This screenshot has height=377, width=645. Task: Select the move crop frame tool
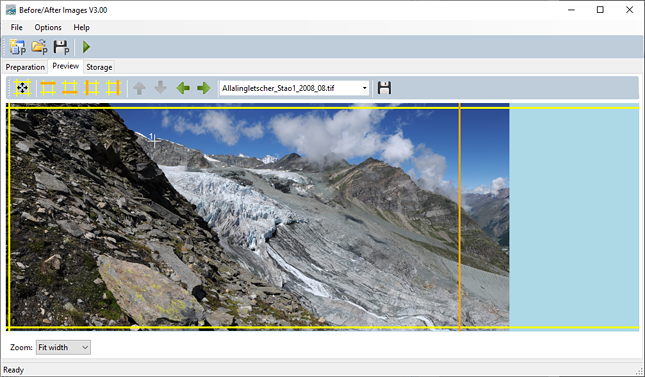[22, 88]
